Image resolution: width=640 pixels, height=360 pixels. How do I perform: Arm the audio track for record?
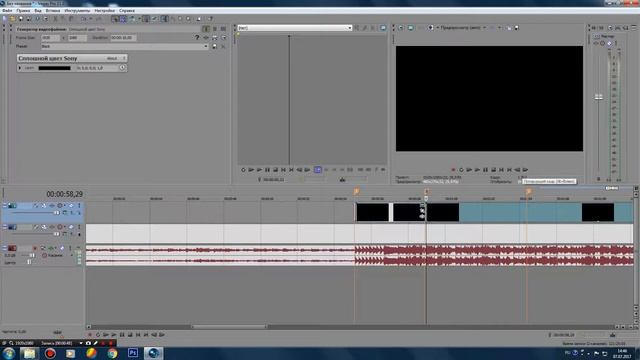(x=35, y=248)
